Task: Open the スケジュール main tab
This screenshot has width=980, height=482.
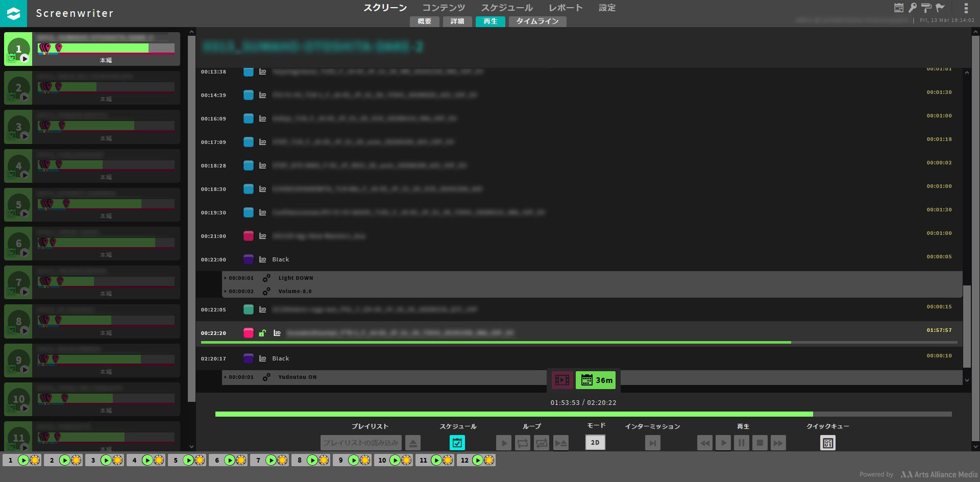Action: (x=507, y=8)
